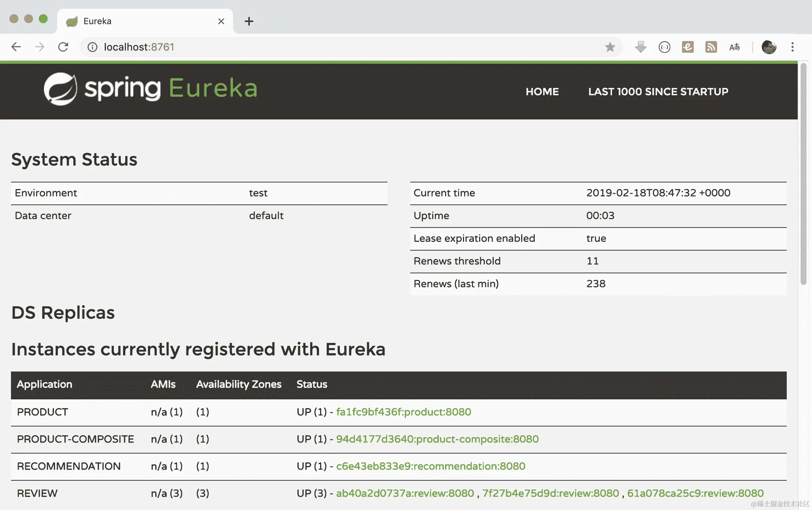The width and height of the screenshot is (812, 510).
Task: Click the translate extension icon
Action: click(x=734, y=47)
